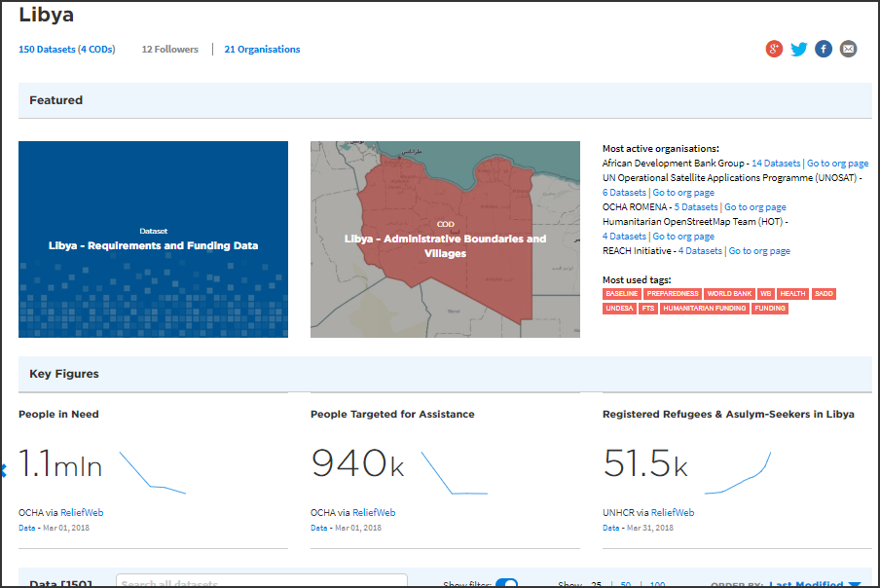Select the WORLD BANK tag
This screenshot has width=880, height=588.
coord(731,293)
